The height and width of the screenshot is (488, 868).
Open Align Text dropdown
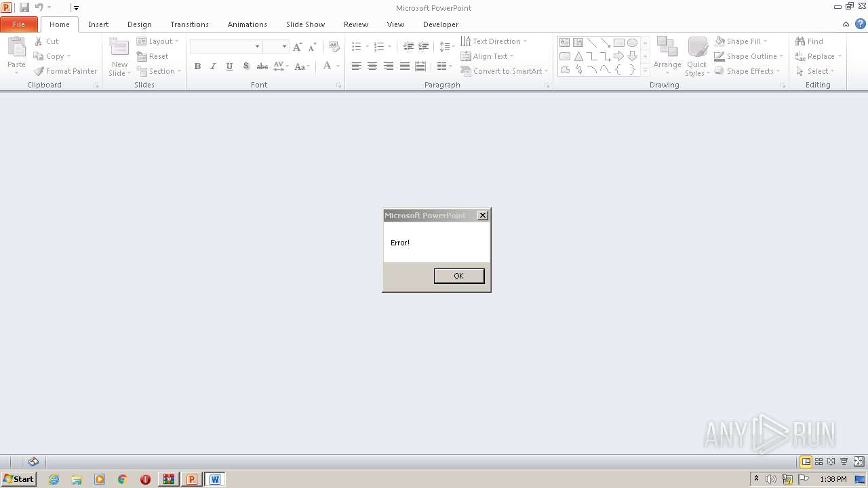pos(487,56)
